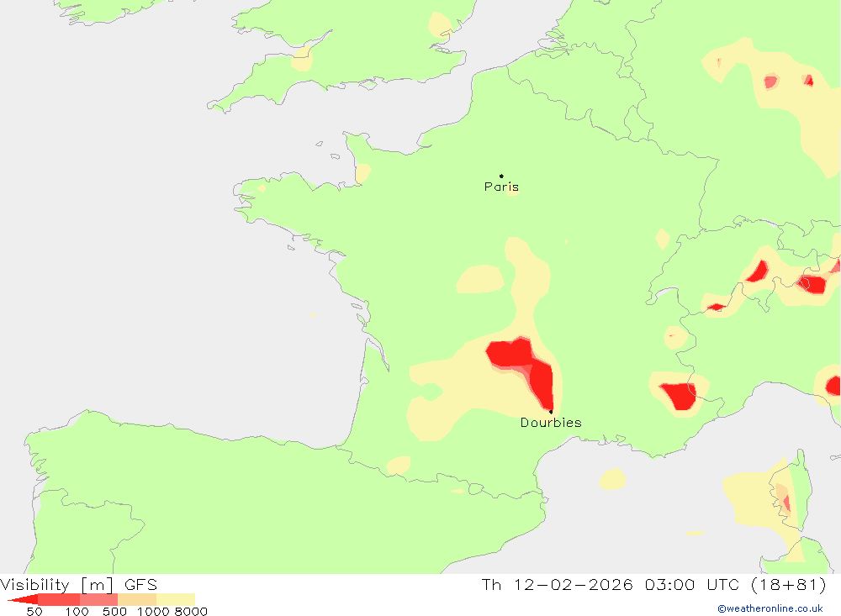Click the legend value 8000
The width and height of the screenshot is (841, 616).
point(191,611)
